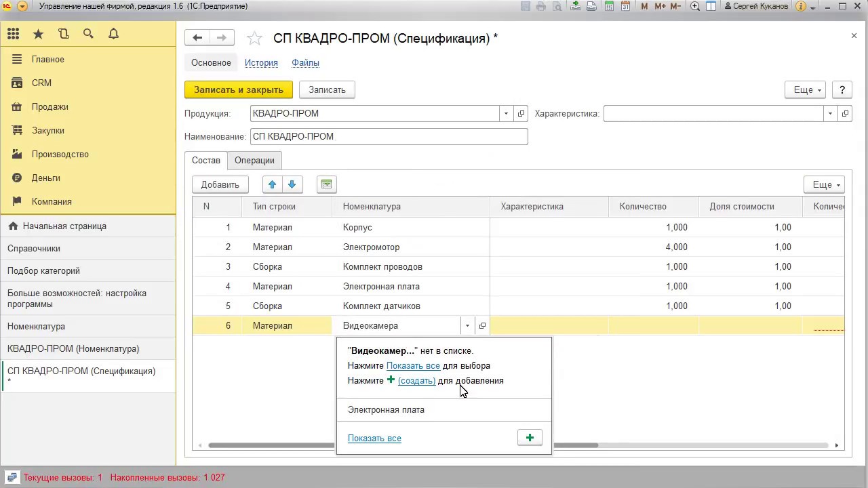The width and height of the screenshot is (868, 488).
Task: Choose Электронная плата from the suggestion list
Action: (x=443, y=409)
